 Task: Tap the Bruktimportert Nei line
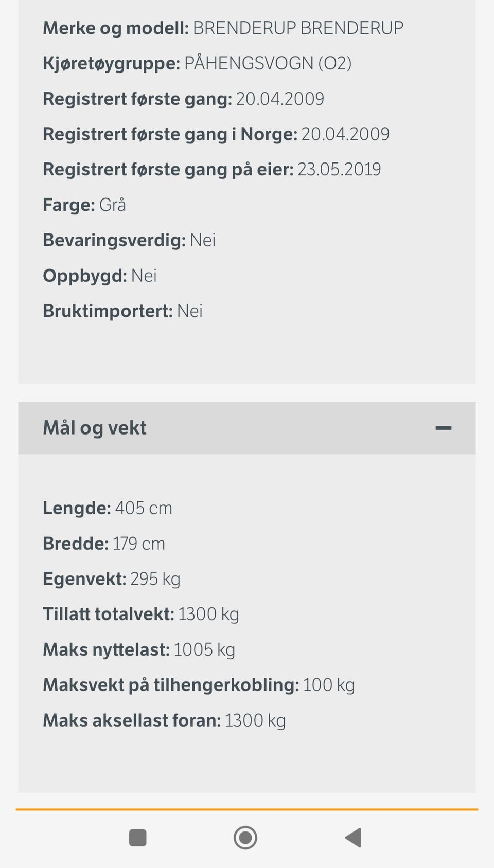coord(122,311)
